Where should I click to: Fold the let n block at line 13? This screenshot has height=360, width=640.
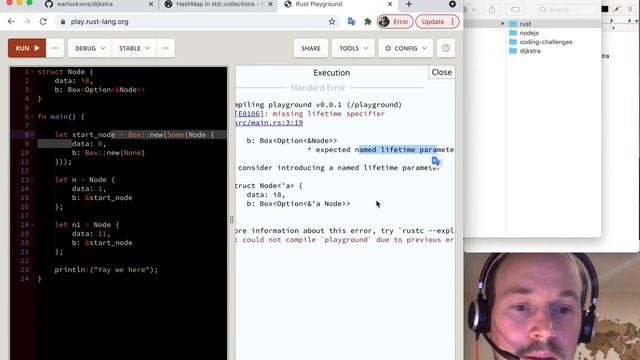tap(32, 180)
